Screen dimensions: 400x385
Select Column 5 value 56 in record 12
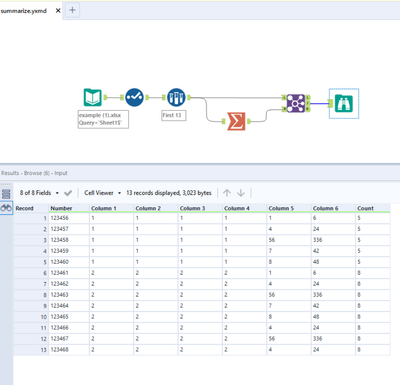click(x=289, y=339)
